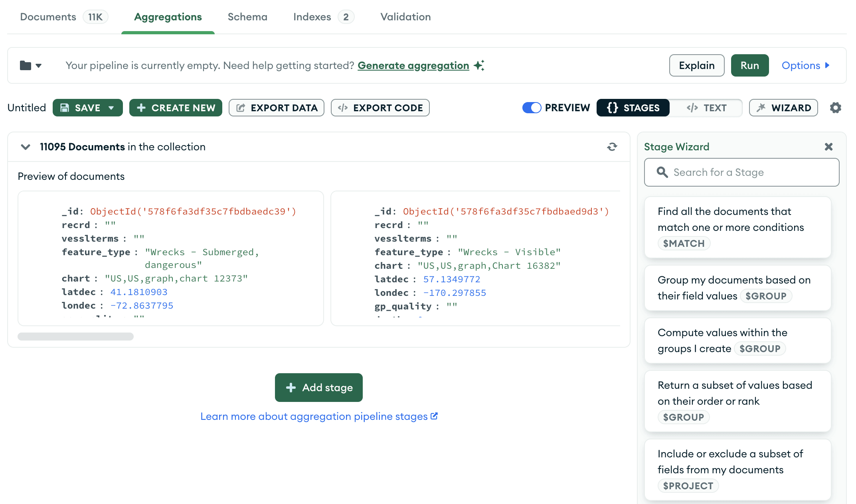Click the Add stage button
856x504 pixels.
(x=318, y=388)
